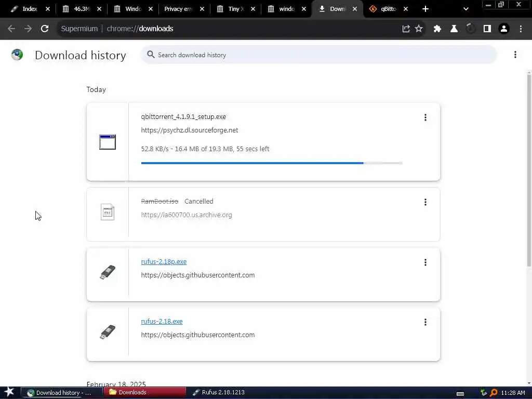The image size is (532, 399).
Task: Switch to the first Windo archive tab
Action: pos(133,9)
